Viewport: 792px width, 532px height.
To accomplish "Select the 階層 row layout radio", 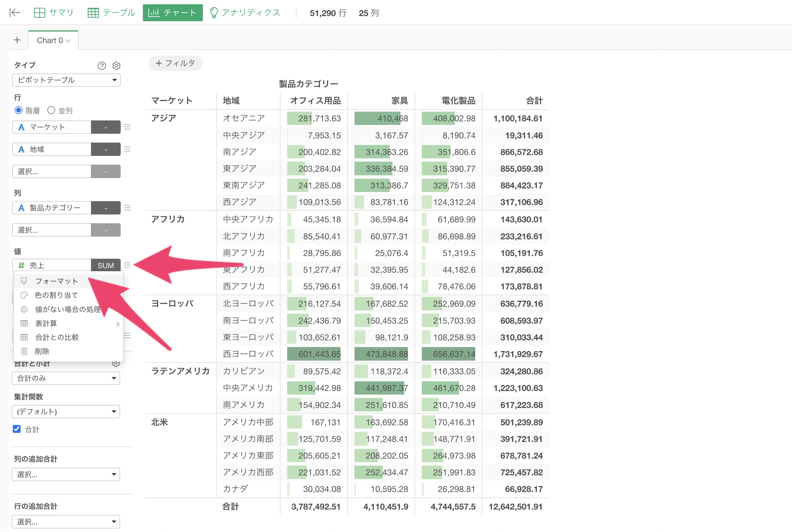I will [18, 110].
